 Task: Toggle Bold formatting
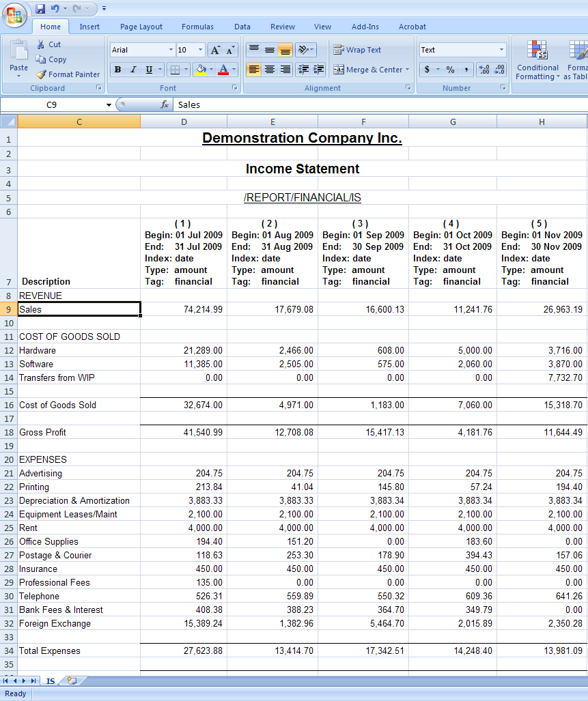click(x=117, y=70)
